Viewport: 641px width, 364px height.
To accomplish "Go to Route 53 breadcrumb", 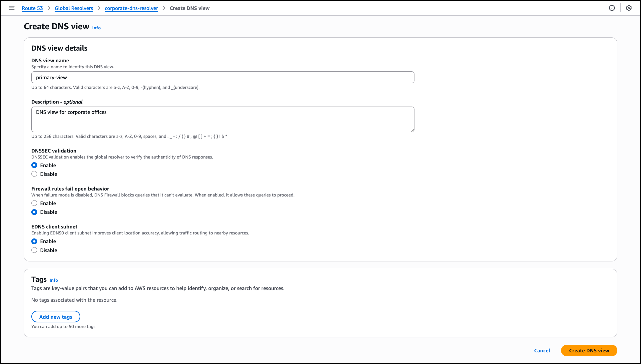I will pyautogui.click(x=32, y=8).
